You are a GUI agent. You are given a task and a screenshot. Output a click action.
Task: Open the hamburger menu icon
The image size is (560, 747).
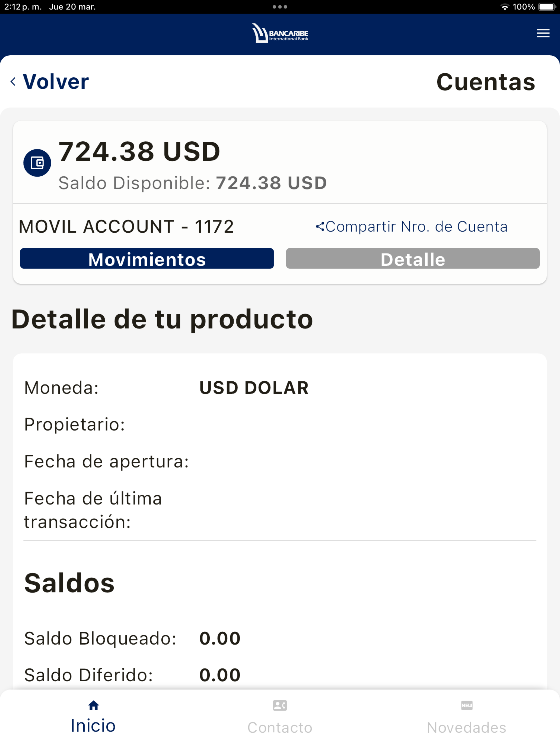(x=543, y=33)
